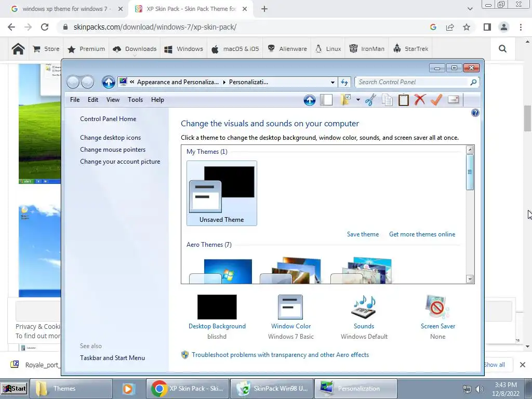Screen dimensions: 532x399
Task: Open the View menu
Action: pyautogui.click(x=113, y=100)
